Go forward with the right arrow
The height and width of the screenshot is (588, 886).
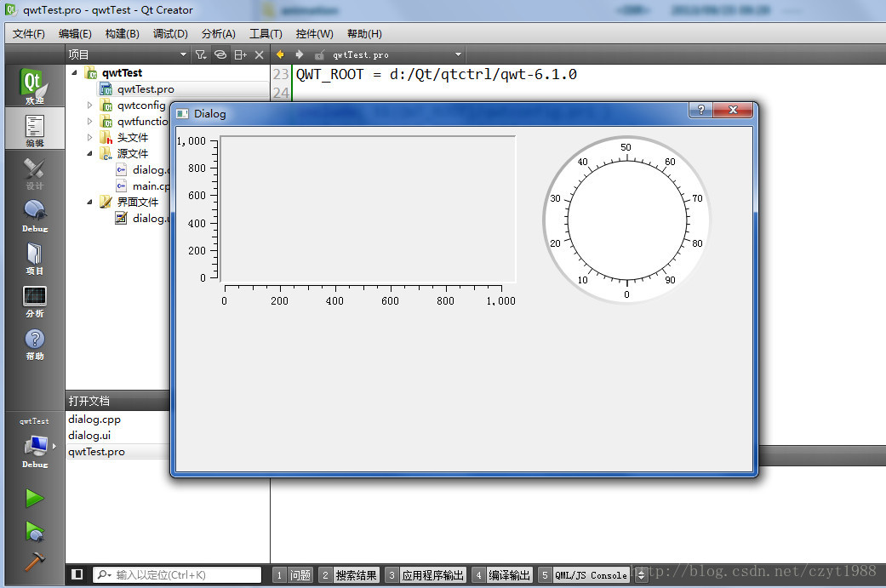coord(300,54)
